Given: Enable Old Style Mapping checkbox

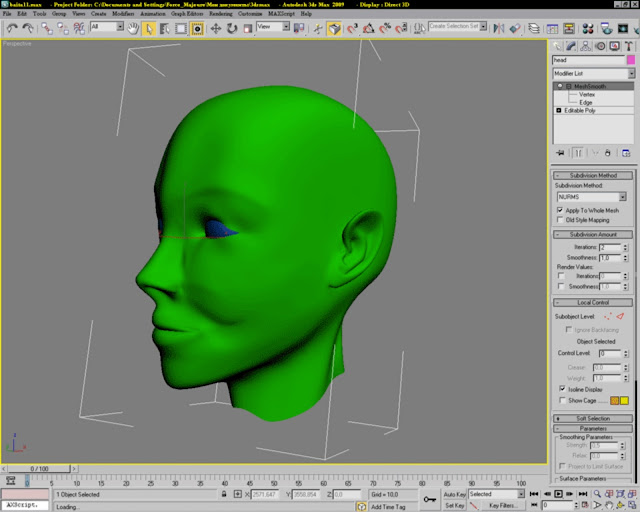Looking at the screenshot, I should pyautogui.click(x=560, y=220).
